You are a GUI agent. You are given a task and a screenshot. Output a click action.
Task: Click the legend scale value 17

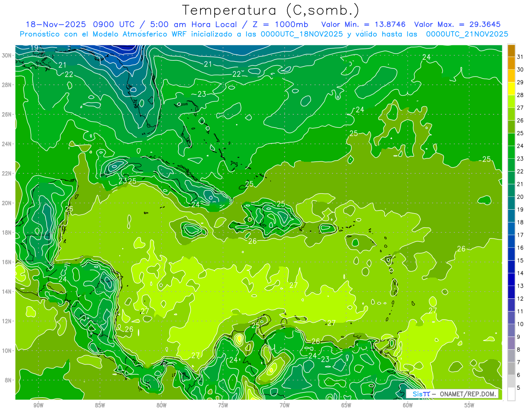point(520,235)
